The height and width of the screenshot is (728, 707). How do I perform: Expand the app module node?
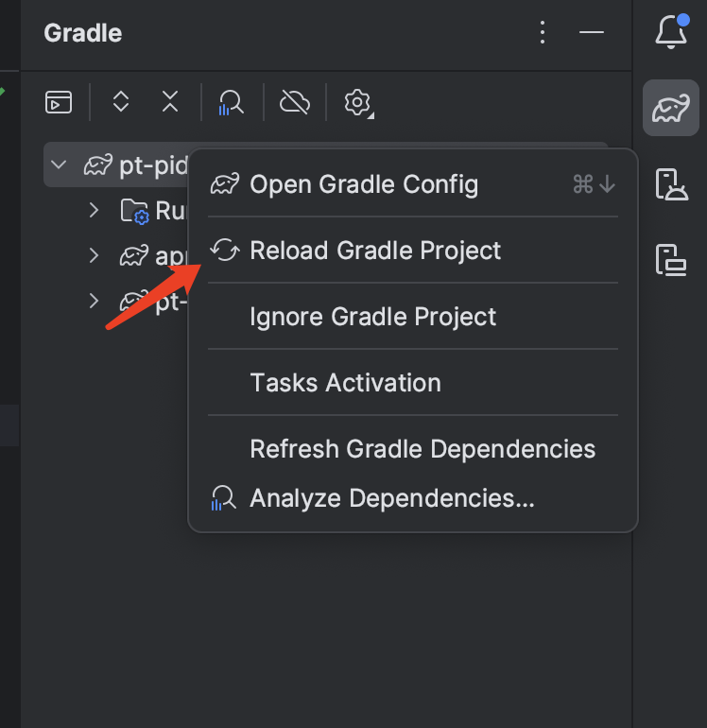94,255
